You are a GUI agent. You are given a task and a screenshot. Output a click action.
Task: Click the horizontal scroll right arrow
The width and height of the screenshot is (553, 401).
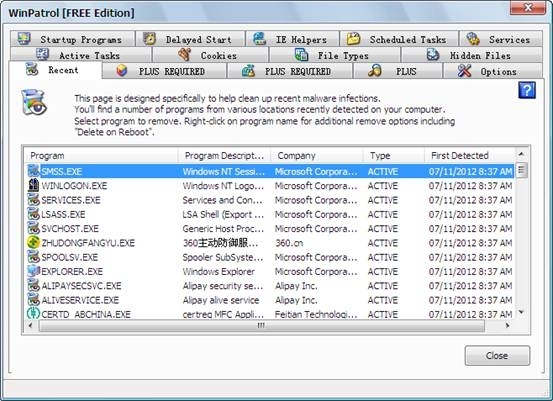pos(507,326)
